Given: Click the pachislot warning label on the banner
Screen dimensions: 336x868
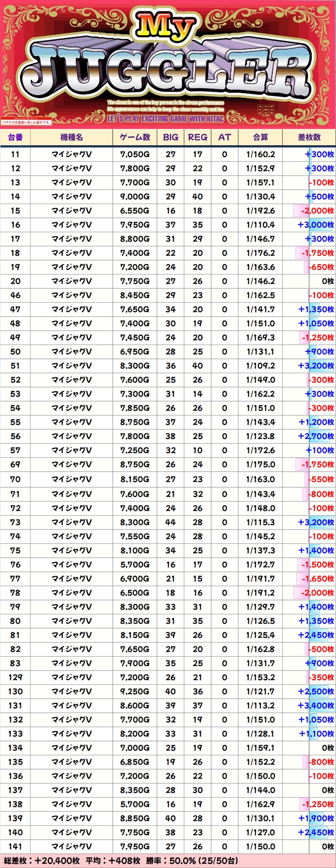Looking at the screenshot, I should [x=26, y=122].
